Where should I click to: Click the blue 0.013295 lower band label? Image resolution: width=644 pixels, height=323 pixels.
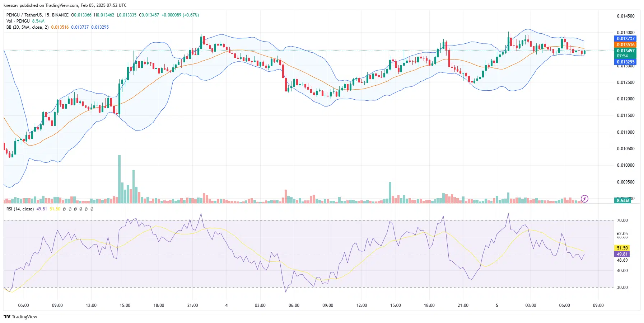[625, 62]
